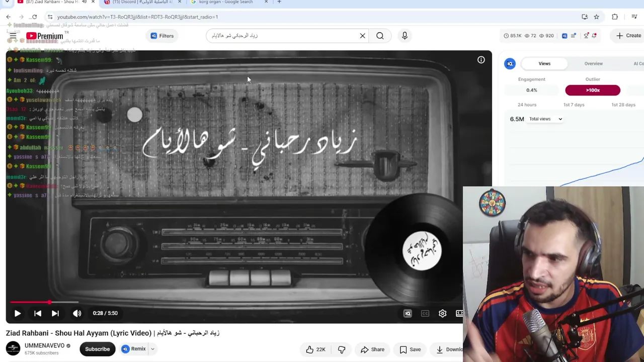
Task: Switch to the Views tab
Action: [544, 64]
